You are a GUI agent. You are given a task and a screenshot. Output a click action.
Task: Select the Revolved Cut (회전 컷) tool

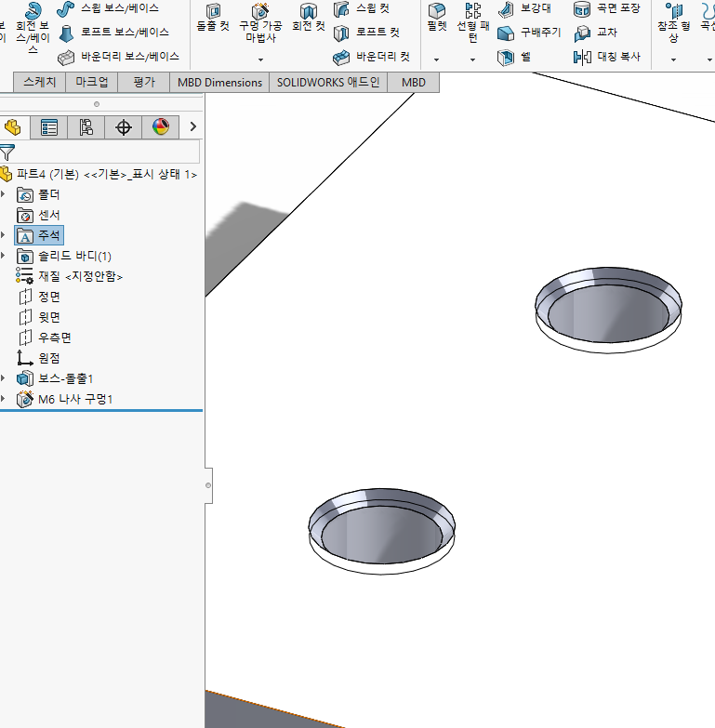coord(309,18)
